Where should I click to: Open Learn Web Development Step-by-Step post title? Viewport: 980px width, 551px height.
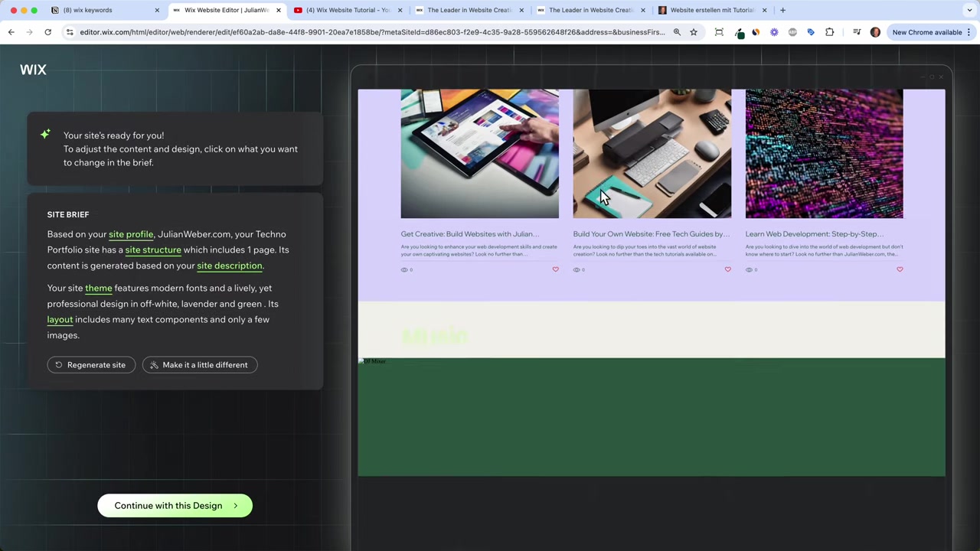click(x=815, y=234)
